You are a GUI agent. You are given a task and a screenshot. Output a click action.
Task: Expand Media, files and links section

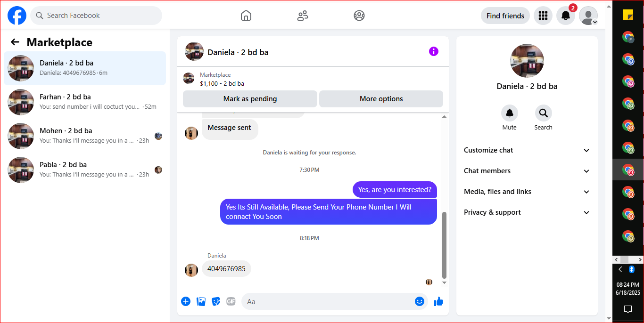(x=527, y=192)
